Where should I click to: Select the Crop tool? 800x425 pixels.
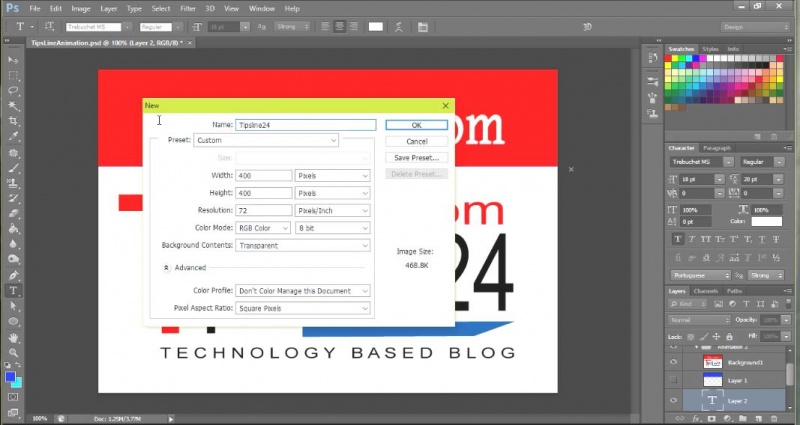13,121
